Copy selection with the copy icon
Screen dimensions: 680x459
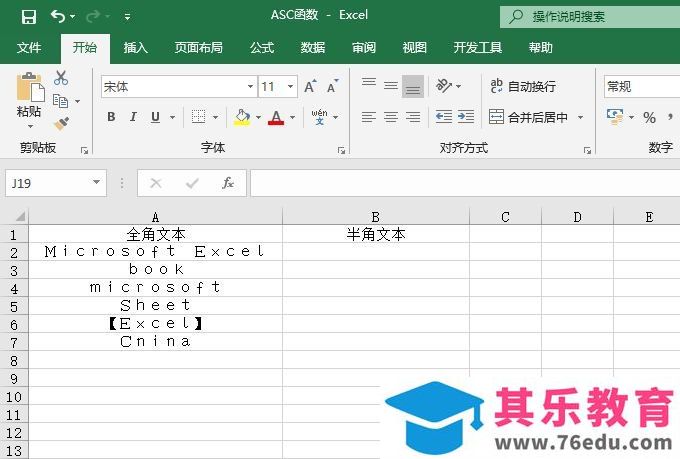coord(60,101)
